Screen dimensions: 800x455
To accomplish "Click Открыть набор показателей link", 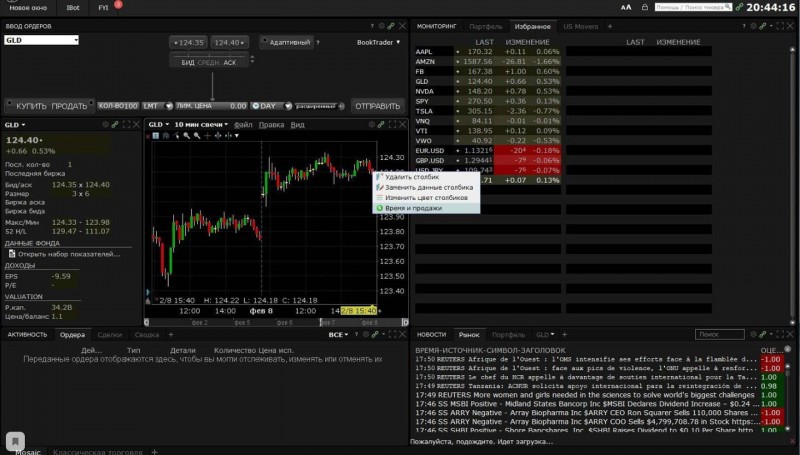I will coord(69,254).
